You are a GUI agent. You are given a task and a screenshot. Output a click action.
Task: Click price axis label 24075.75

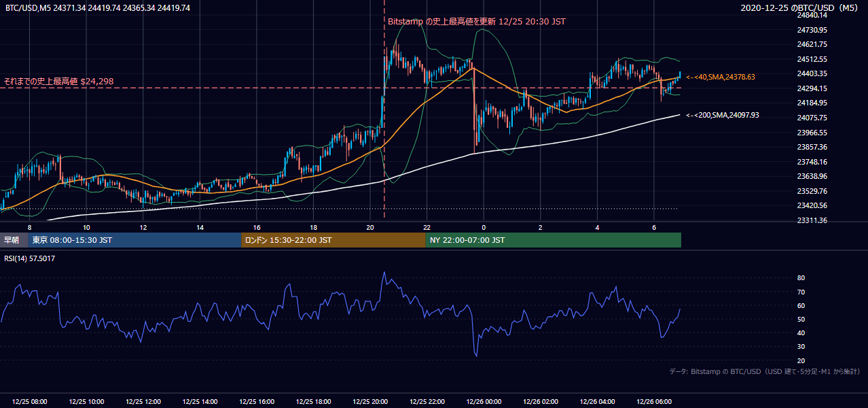(x=812, y=118)
